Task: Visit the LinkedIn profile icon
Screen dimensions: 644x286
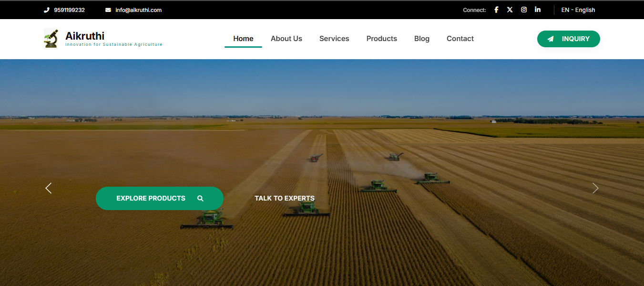Action: tap(538, 10)
